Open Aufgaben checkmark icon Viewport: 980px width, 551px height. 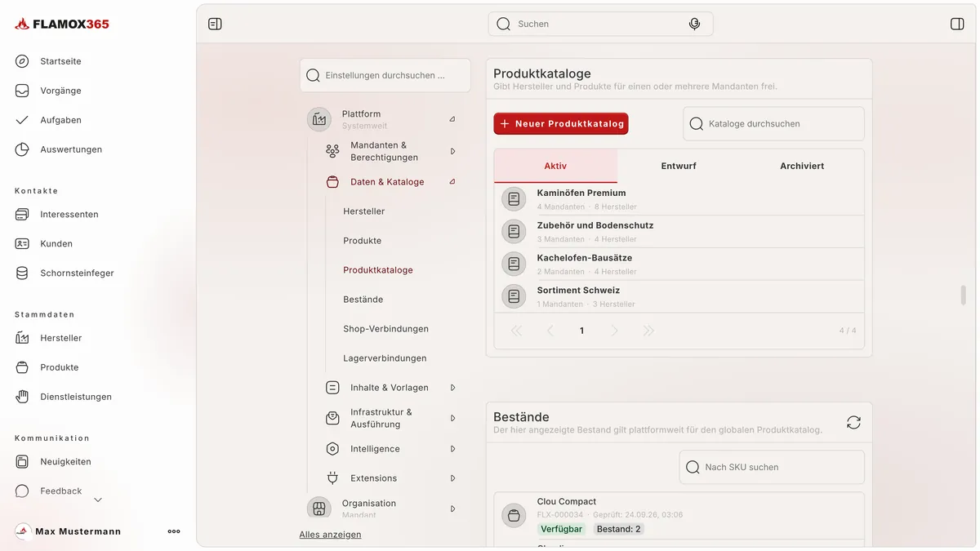click(22, 120)
